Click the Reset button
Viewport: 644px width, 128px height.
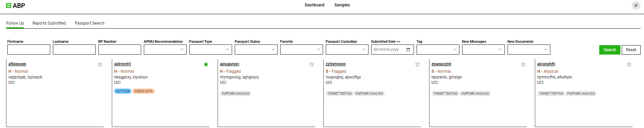point(631,50)
